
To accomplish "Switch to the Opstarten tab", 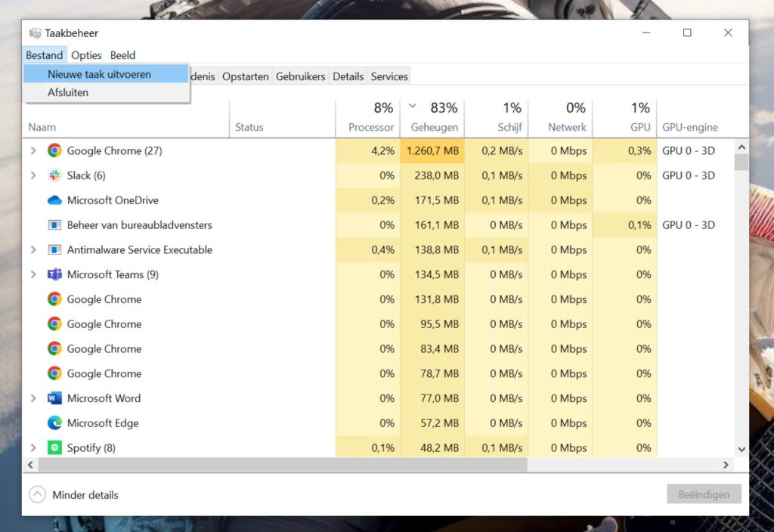I will (x=245, y=76).
